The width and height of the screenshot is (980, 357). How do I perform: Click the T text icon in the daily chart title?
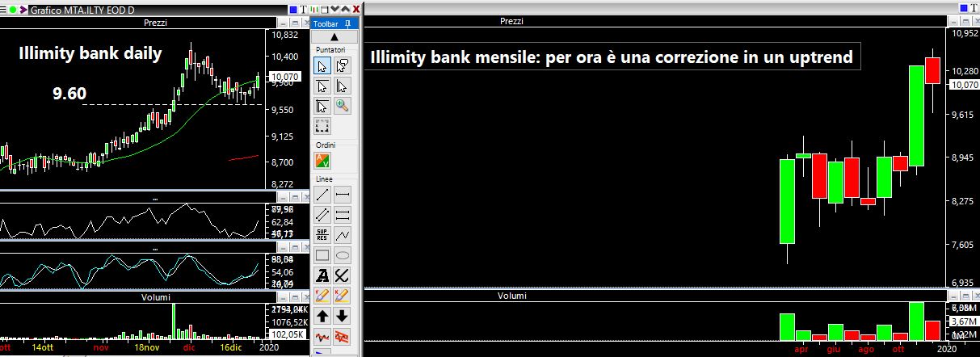(x=304, y=10)
